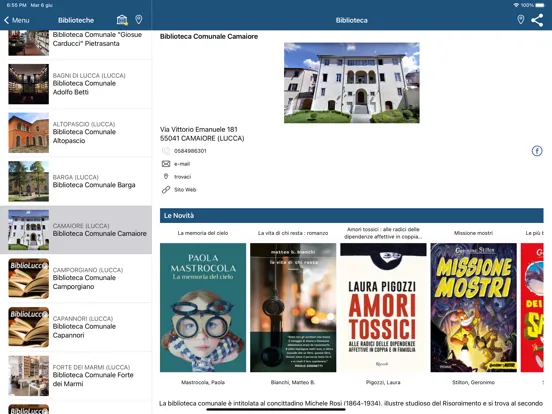Open La memoria del cielo book cover
Viewport: 552px width, 414px height.
tap(203, 307)
